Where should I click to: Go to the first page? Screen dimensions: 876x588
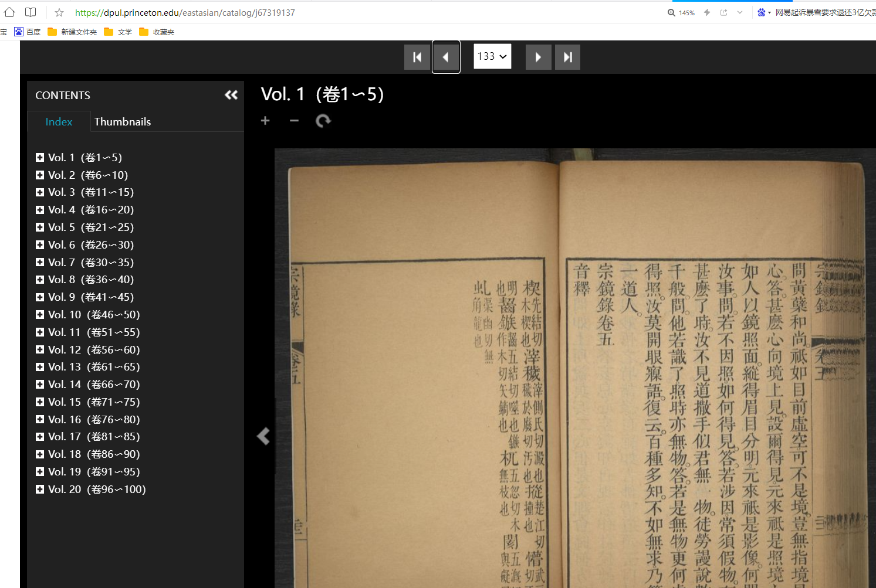tap(417, 57)
